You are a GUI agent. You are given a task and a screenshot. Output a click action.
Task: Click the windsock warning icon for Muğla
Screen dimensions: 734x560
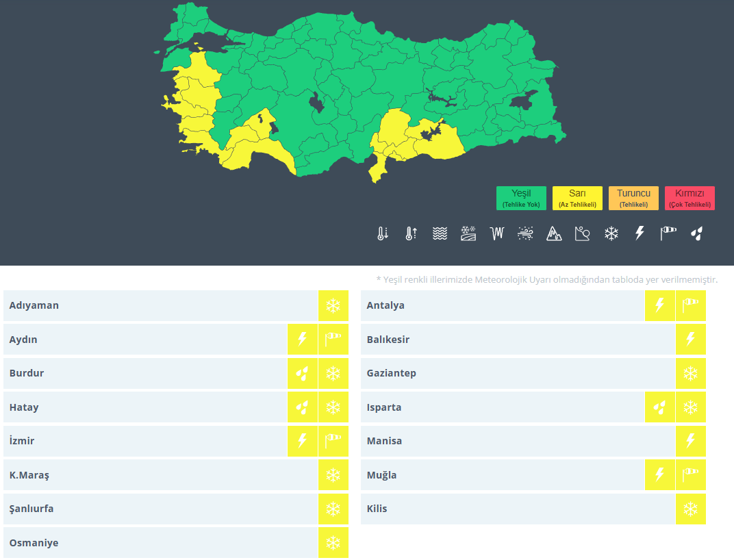pyautogui.click(x=690, y=474)
